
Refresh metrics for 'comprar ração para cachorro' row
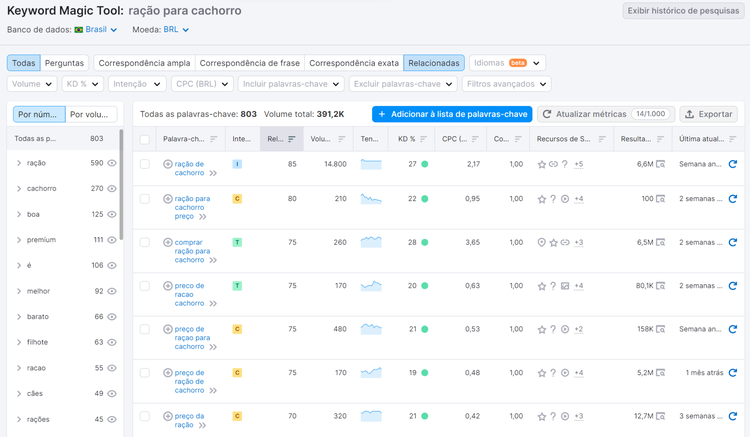[x=732, y=242]
